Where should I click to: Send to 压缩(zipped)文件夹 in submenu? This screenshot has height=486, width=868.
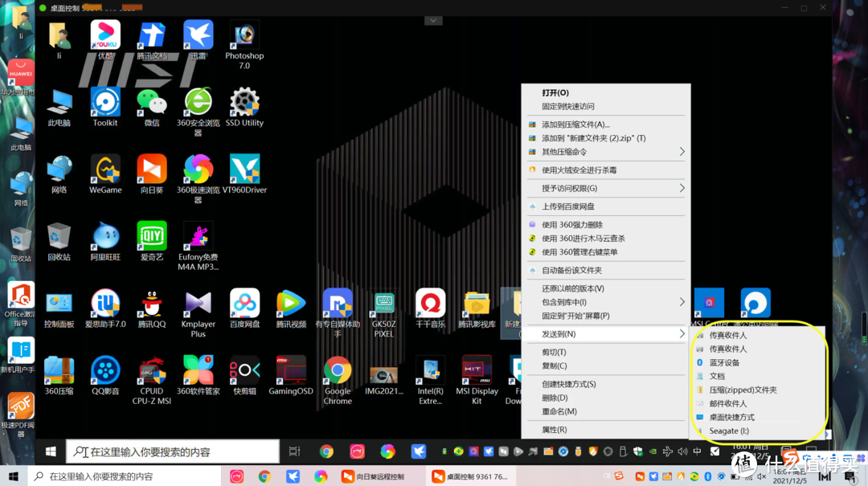click(758, 390)
